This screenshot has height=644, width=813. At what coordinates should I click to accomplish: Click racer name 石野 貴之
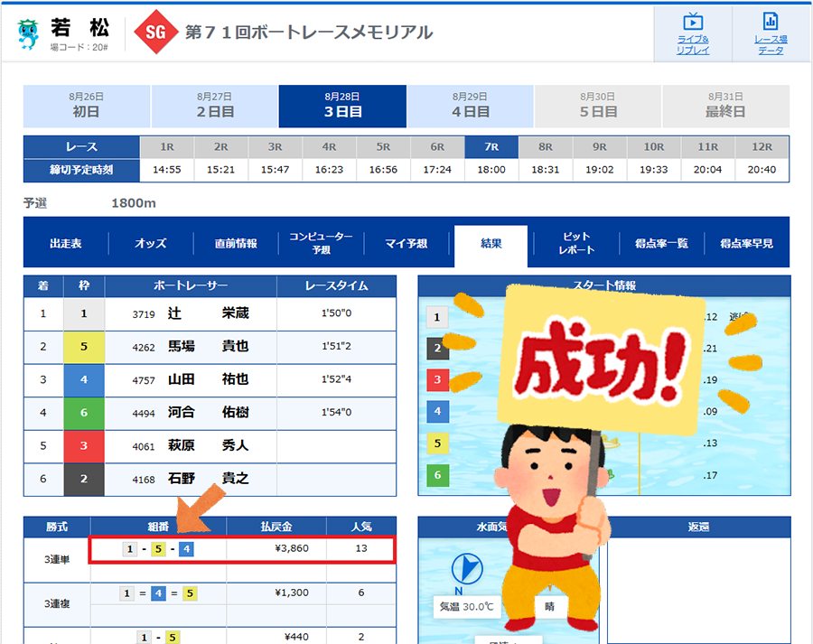tap(209, 478)
